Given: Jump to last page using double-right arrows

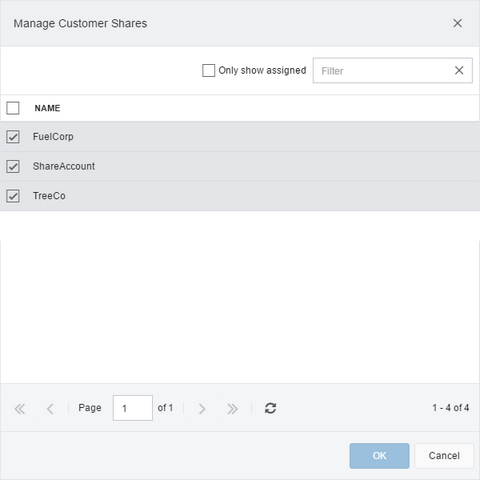Looking at the screenshot, I should (x=232, y=409).
